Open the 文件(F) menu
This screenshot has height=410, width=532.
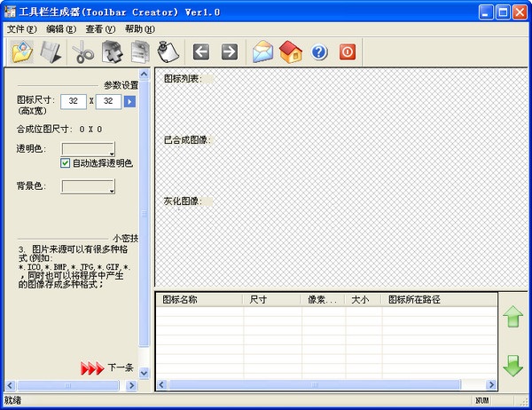21,29
